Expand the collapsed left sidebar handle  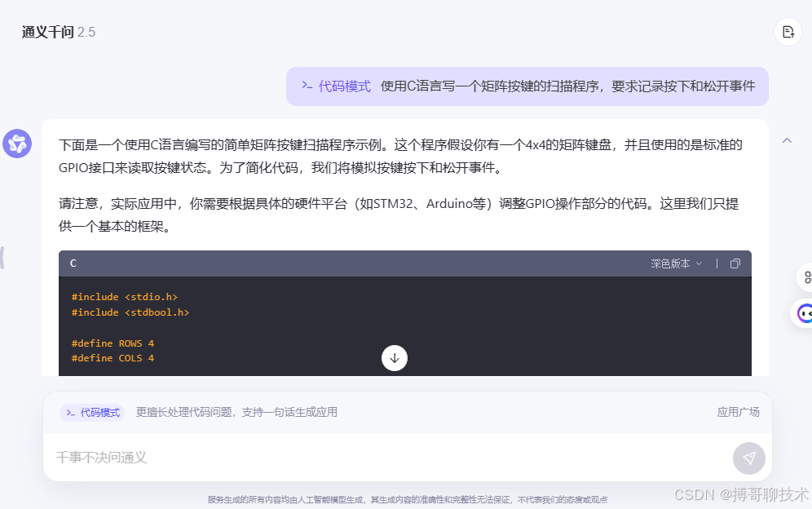(2, 258)
